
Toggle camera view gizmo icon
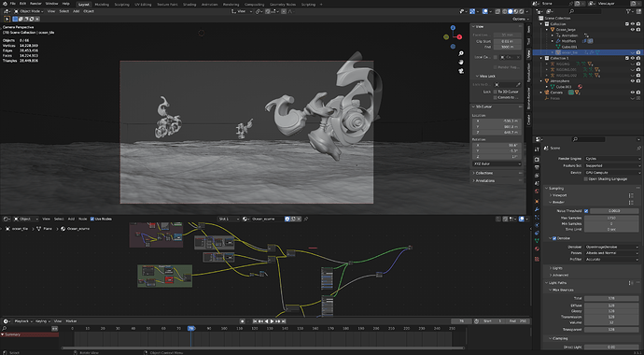coord(461,71)
